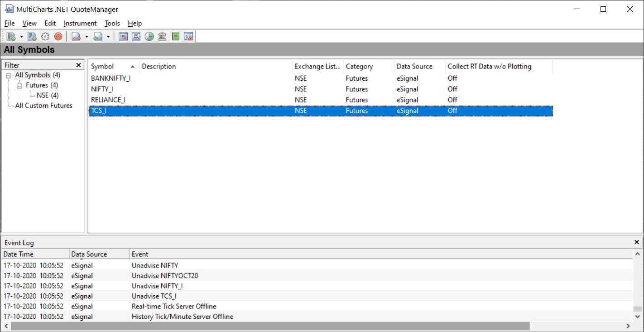This screenshot has width=644, height=332.
Task: Click the Add Symbol toolbar icon
Action: [11, 37]
